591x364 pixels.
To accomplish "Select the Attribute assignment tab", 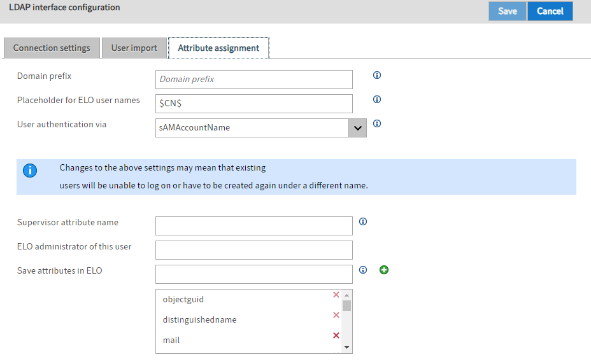I will pyautogui.click(x=218, y=48).
